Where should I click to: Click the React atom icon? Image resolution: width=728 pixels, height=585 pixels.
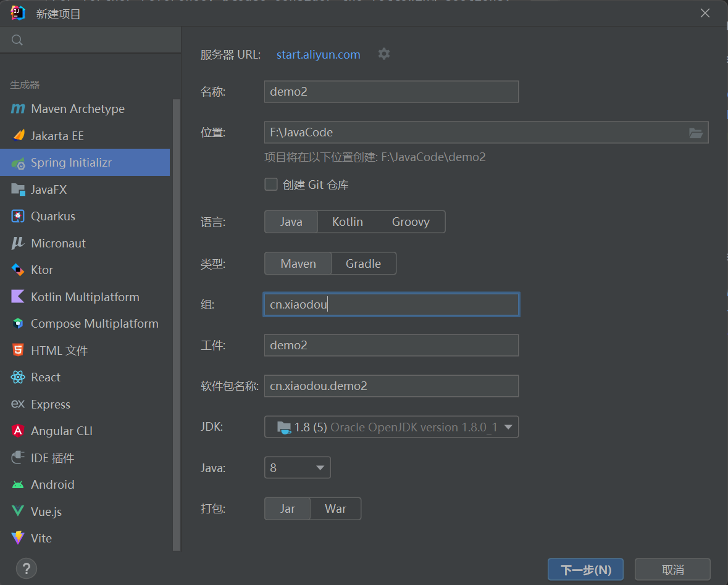[18, 377]
